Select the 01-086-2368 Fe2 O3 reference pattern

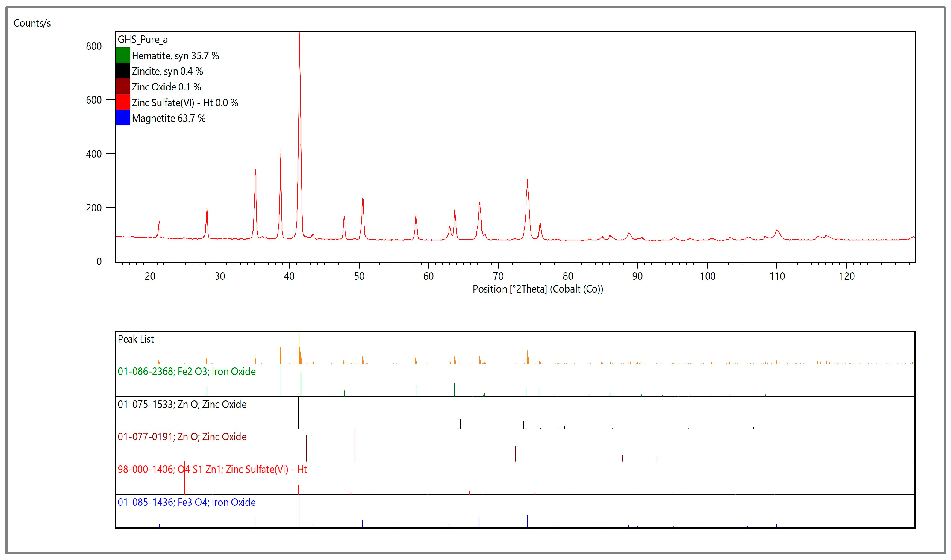[187, 372]
